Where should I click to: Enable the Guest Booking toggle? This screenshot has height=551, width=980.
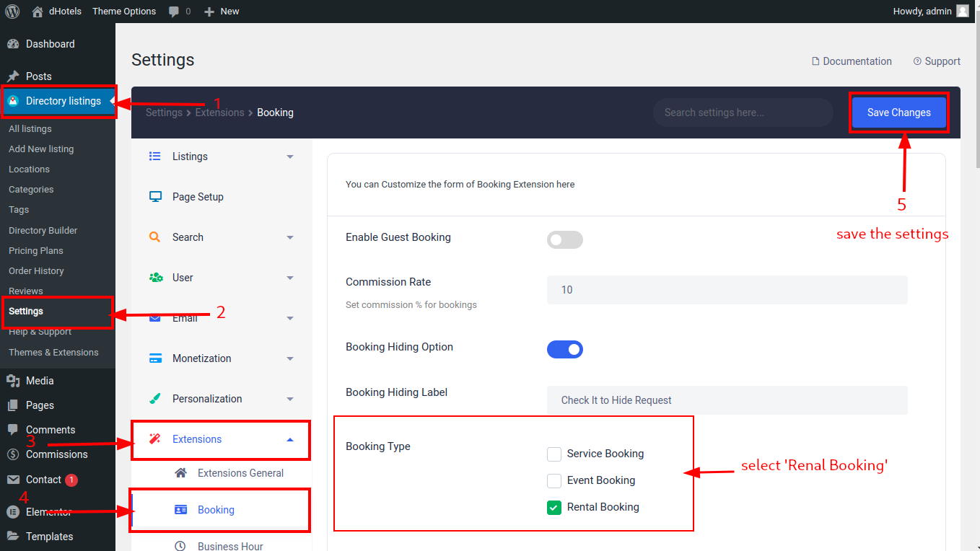coord(565,240)
